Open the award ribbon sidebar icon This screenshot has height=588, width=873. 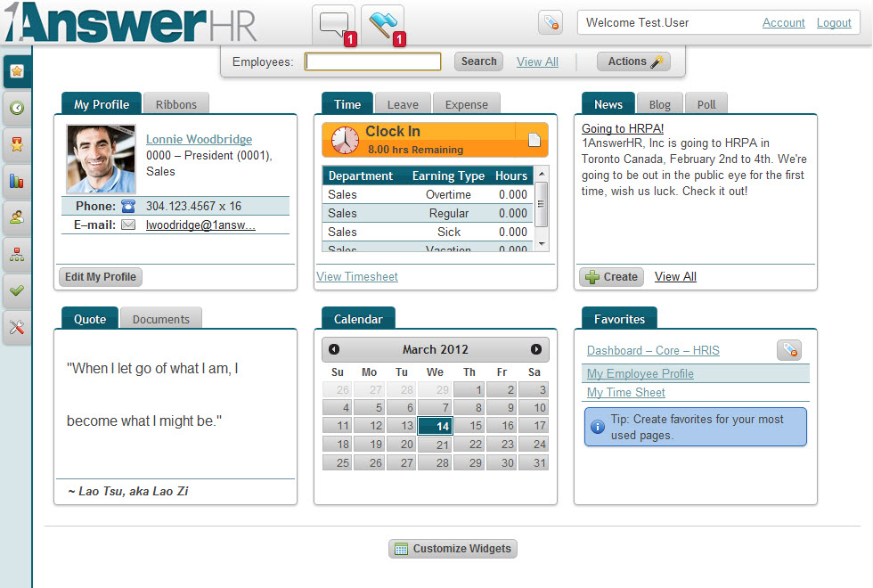(x=17, y=144)
